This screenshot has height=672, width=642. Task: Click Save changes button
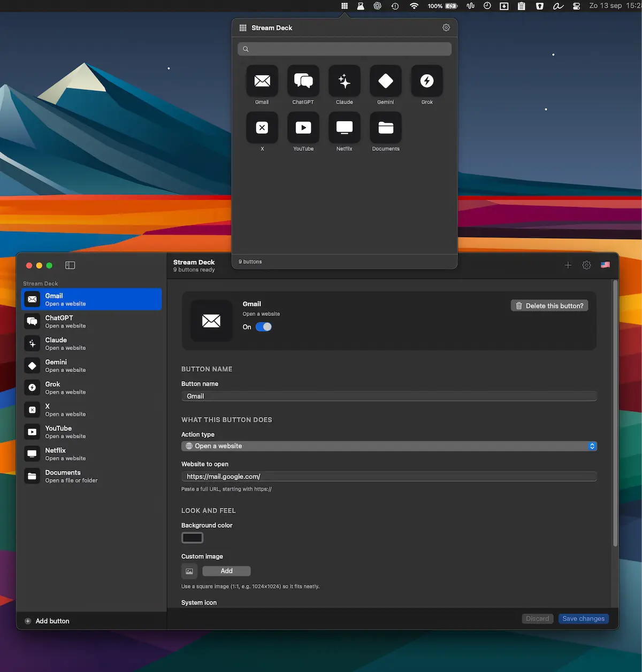[x=583, y=619]
